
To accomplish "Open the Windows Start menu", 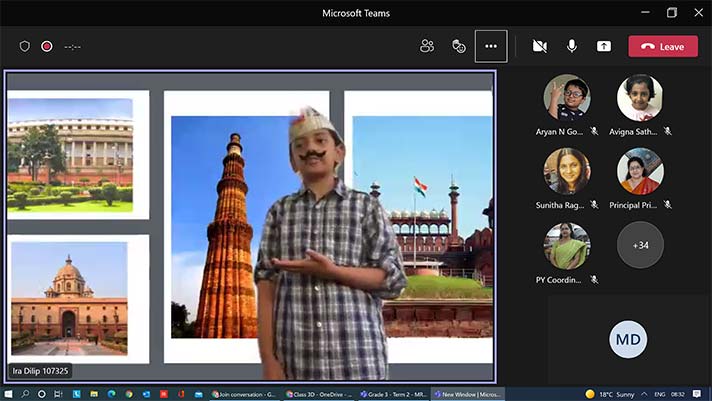I will tap(9, 394).
